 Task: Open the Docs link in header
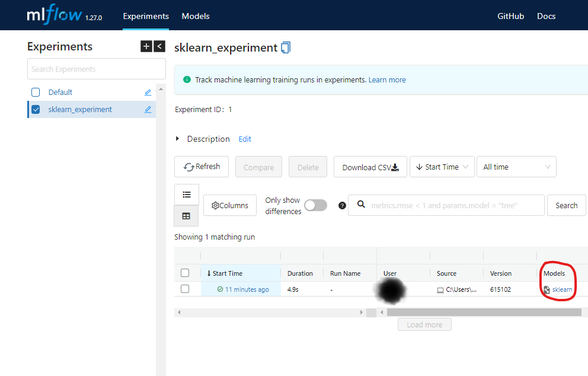(546, 16)
